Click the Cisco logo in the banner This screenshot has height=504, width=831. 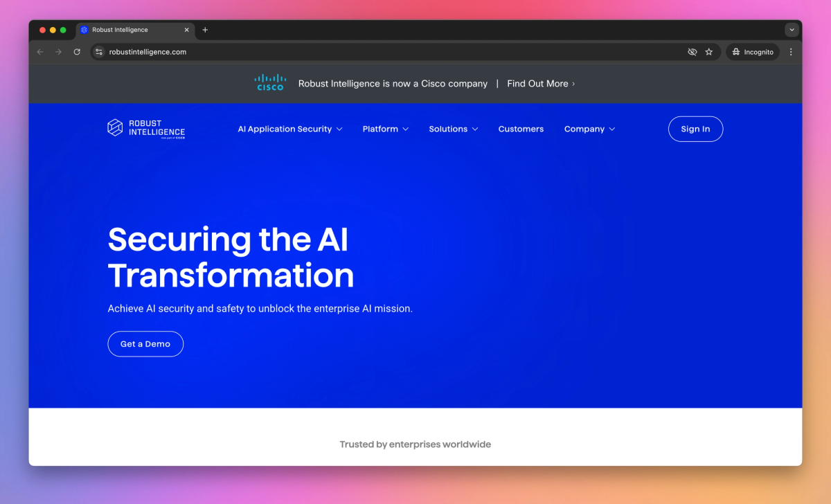[270, 83]
